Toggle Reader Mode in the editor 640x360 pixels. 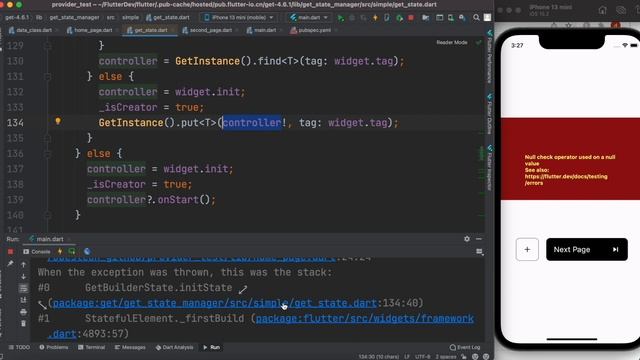coord(452,42)
